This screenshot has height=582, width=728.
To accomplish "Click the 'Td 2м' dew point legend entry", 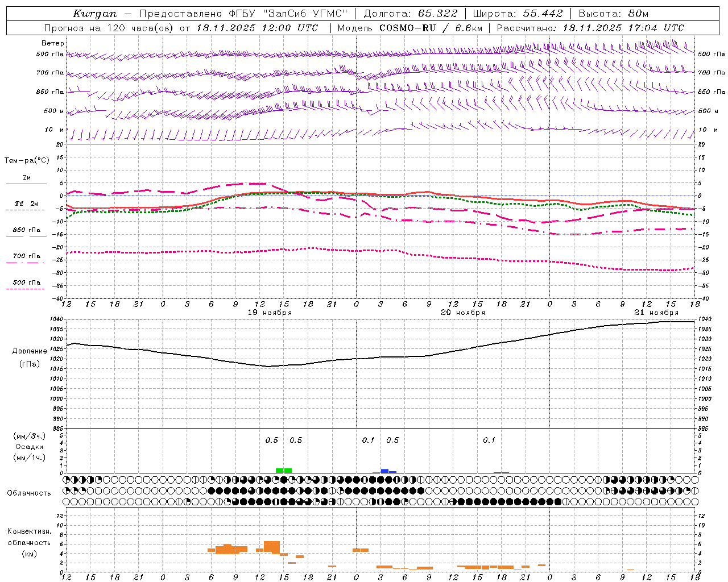I will pyautogui.click(x=27, y=203).
